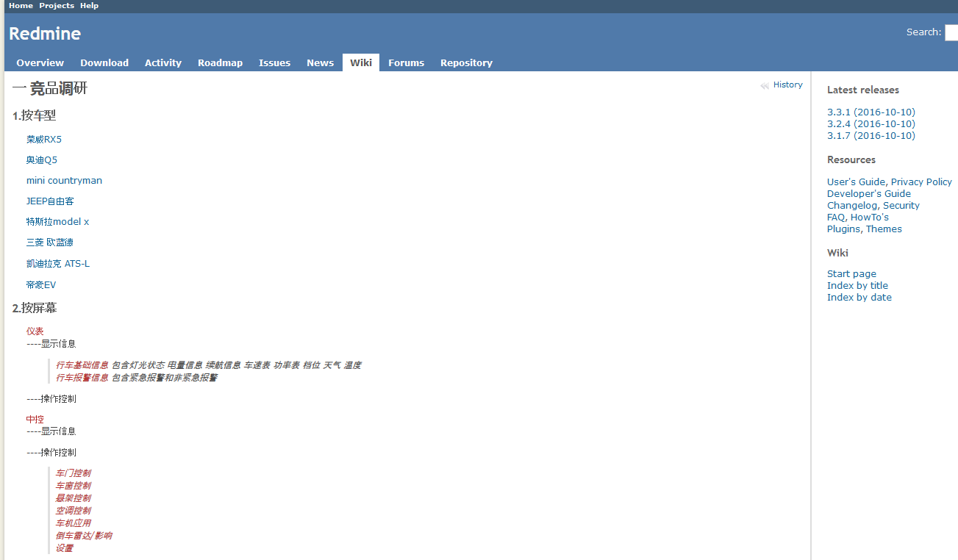The image size is (958, 560).
Task: Click the Redmine site title
Action: pos(45,33)
